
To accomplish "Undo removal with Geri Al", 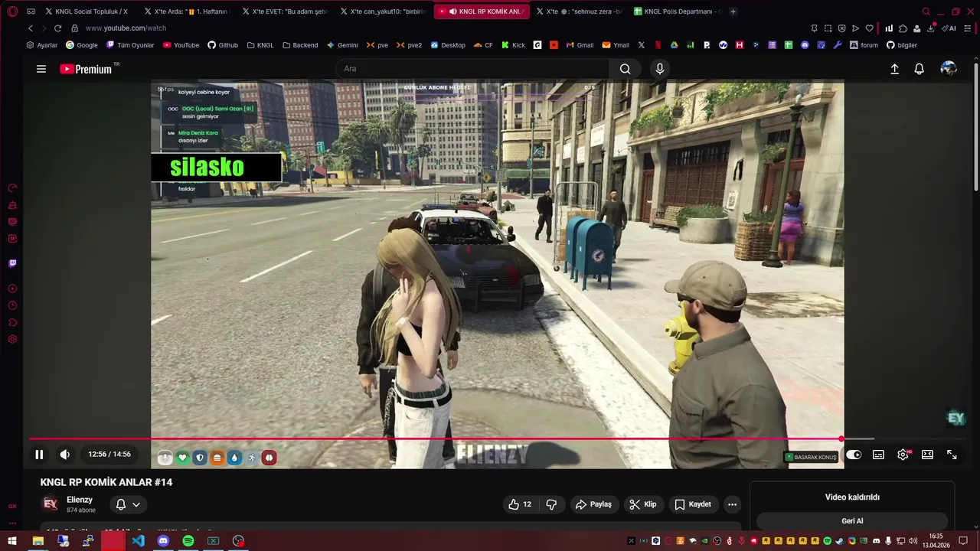I will pyautogui.click(x=852, y=521).
